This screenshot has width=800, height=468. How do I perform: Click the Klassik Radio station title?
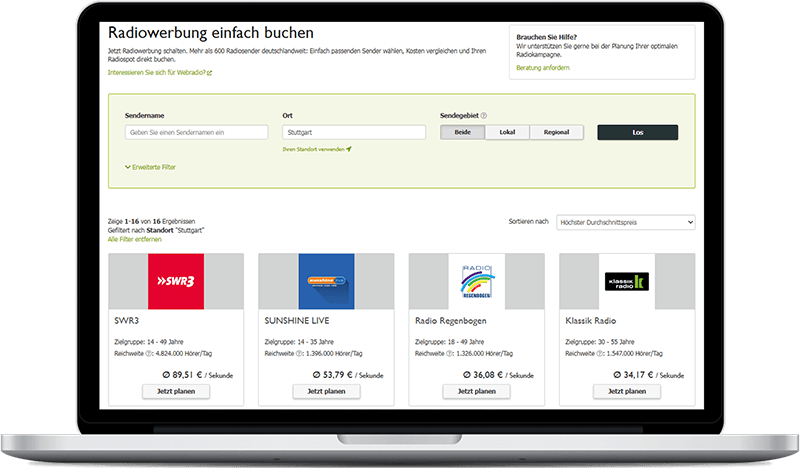591,321
